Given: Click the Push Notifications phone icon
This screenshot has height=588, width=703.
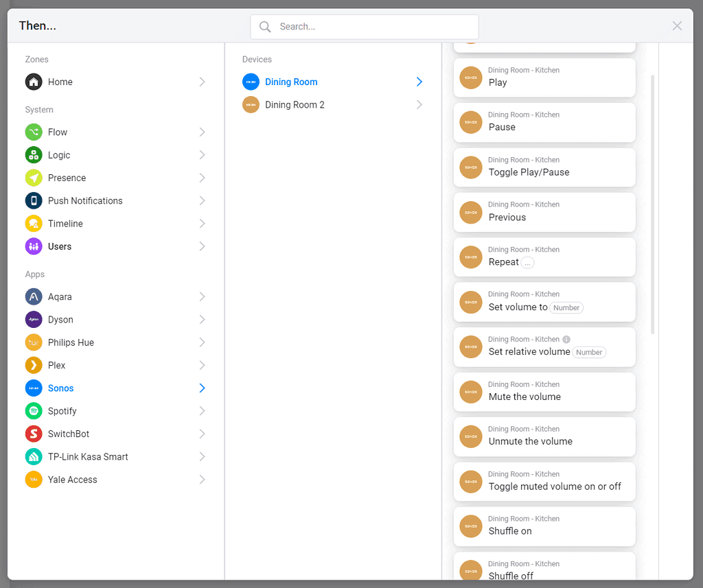Looking at the screenshot, I should pyautogui.click(x=34, y=201).
